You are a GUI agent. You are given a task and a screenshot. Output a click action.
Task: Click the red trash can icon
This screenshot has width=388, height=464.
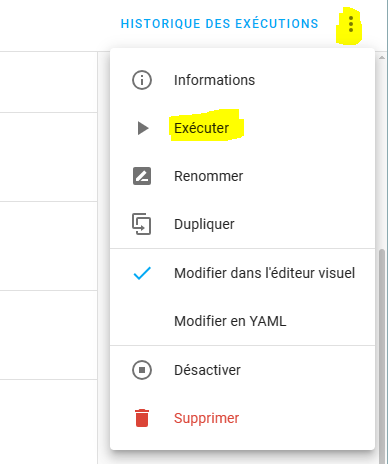click(x=142, y=418)
